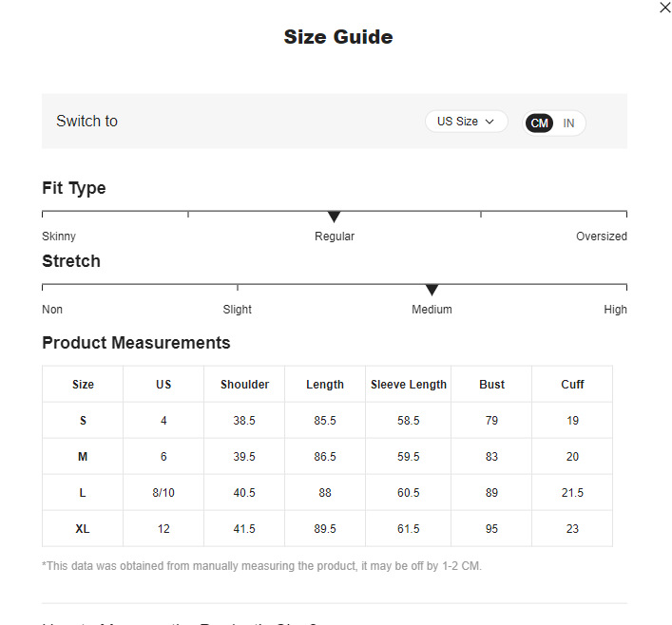Select the M size row
The height and width of the screenshot is (625, 672).
[83, 457]
